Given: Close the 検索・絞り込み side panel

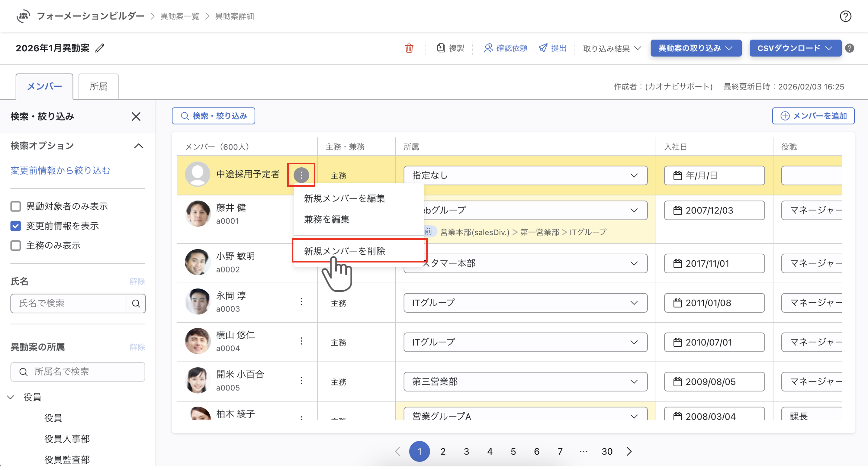Looking at the screenshot, I should click(136, 117).
